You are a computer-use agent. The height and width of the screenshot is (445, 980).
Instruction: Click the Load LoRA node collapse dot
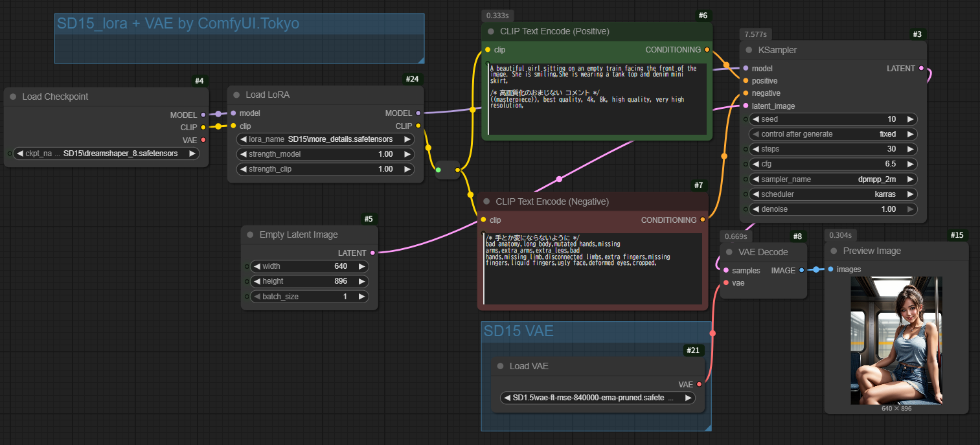pos(236,95)
